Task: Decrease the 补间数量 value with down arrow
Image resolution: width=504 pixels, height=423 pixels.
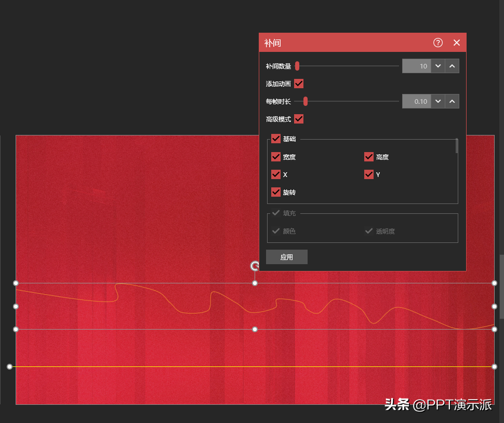Action: coord(438,66)
